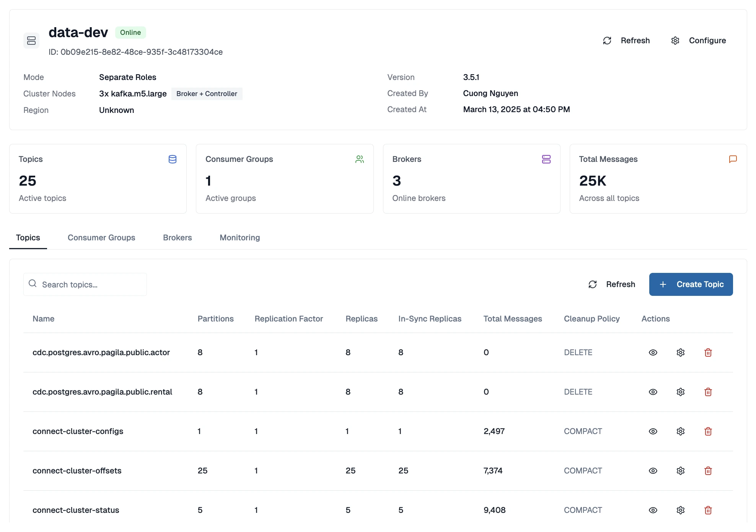Click the Topics card database icon
756x532 pixels.
coord(173,159)
